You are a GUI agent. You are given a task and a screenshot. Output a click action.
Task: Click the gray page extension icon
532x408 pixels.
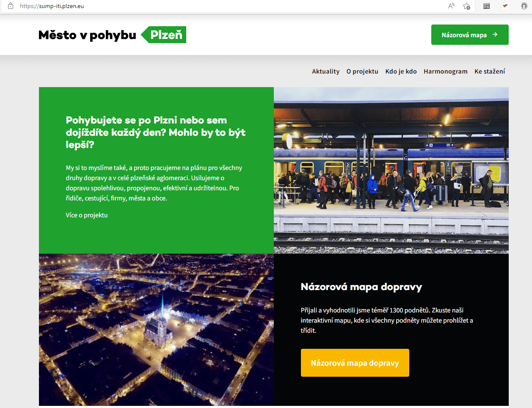(486, 6)
